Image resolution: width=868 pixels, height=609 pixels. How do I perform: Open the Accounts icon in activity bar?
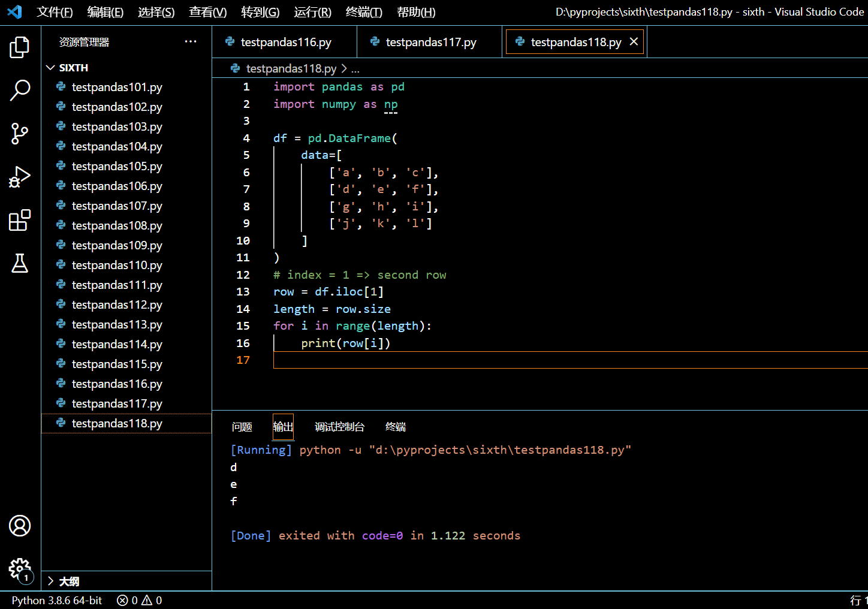(x=20, y=526)
